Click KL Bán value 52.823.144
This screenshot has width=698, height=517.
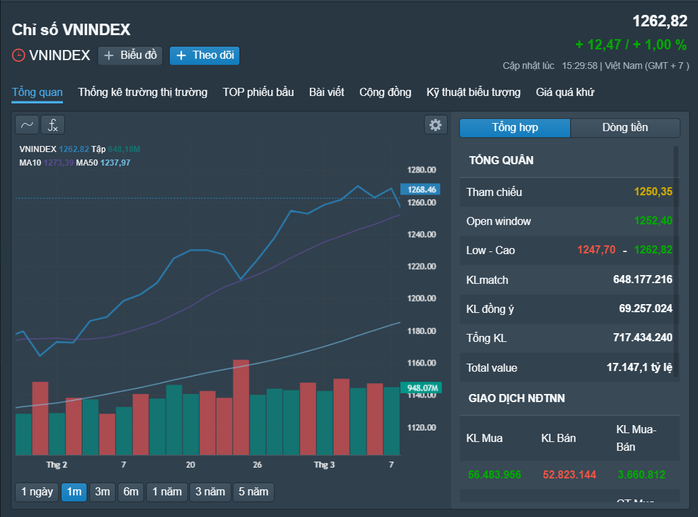(569, 475)
